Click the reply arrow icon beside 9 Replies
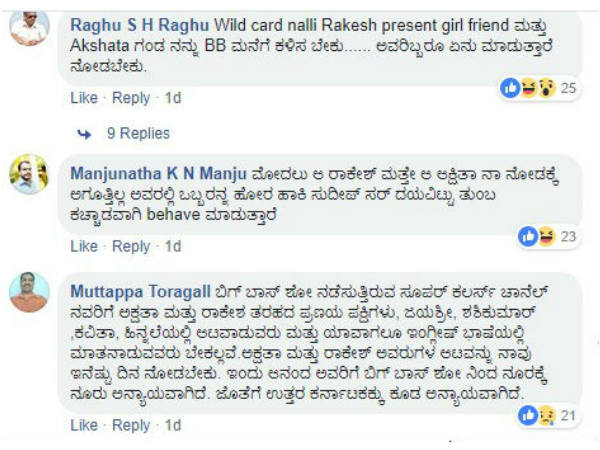Viewport: 600px width, 450px height. coord(84,134)
